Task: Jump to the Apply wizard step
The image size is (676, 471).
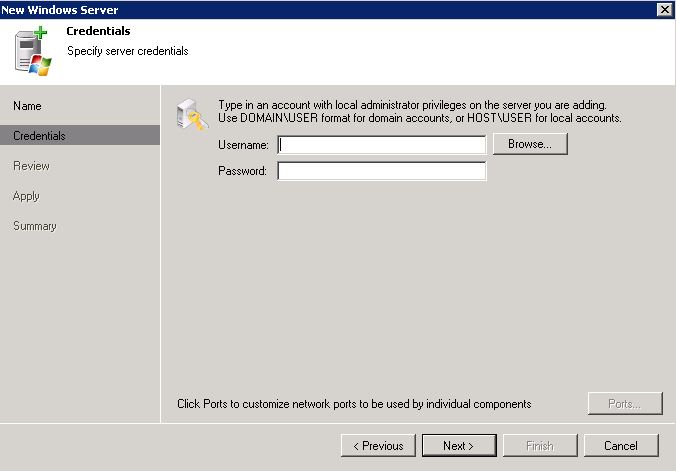Action: tap(26, 196)
